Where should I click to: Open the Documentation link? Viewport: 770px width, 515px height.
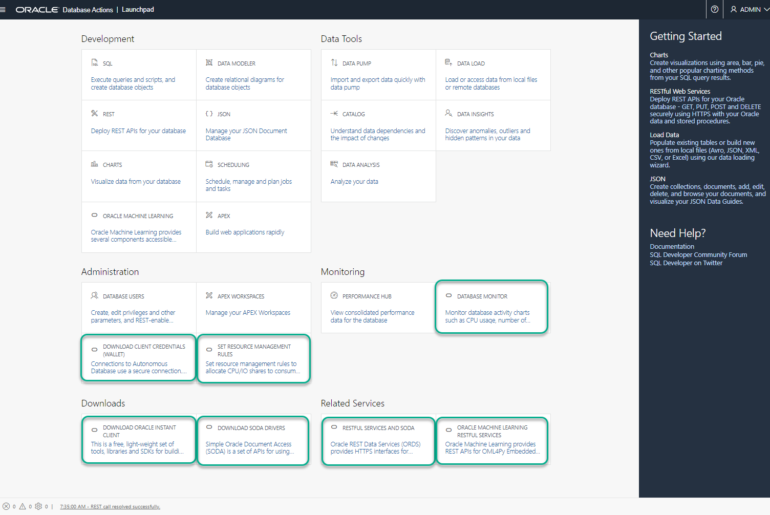(672, 246)
